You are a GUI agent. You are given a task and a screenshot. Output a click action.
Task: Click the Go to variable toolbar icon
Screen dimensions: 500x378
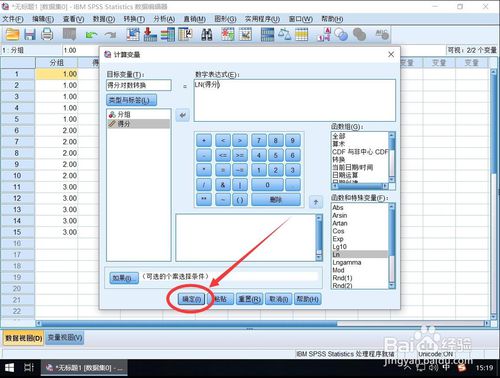pyautogui.click(x=150, y=34)
